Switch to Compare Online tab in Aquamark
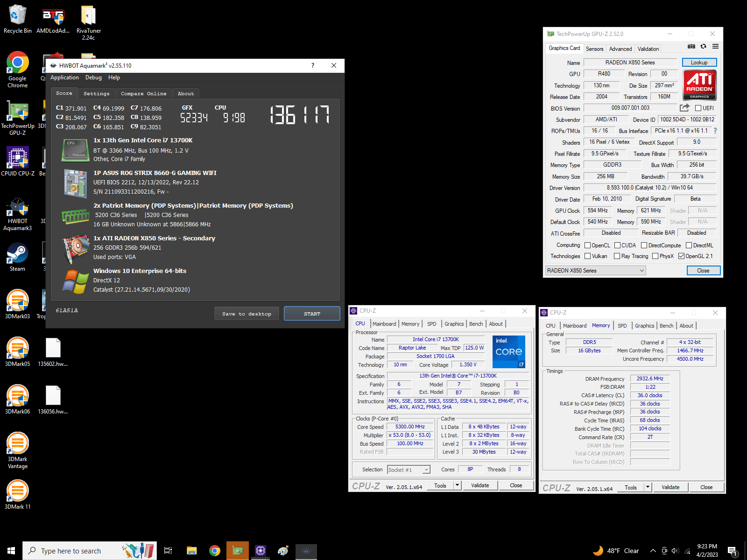The image size is (747, 560). coord(144,94)
